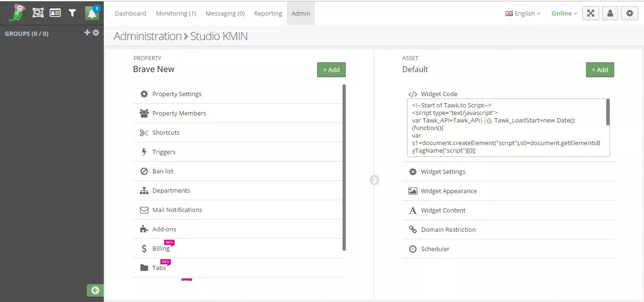Expand the English language dropdown
Screen dimensions: 644x302
click(x=523, y=13)
